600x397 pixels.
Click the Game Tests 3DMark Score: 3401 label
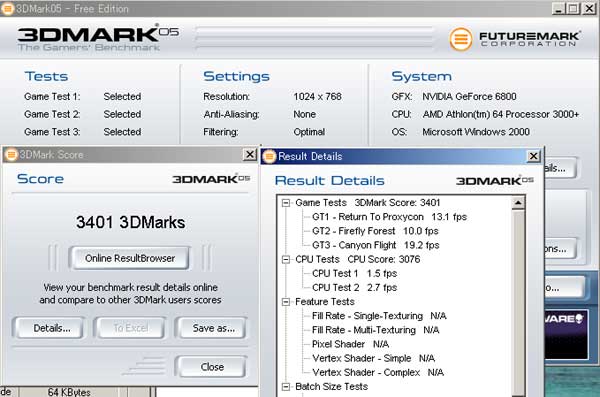click(368, 203)
